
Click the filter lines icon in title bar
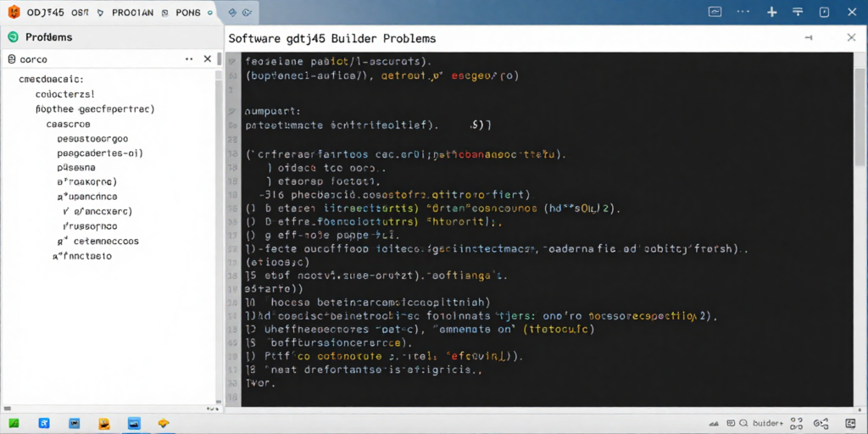coord(798,12)
